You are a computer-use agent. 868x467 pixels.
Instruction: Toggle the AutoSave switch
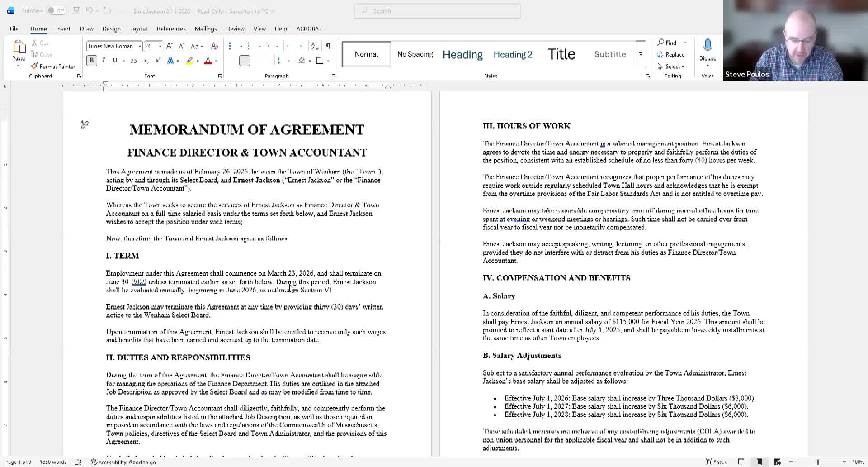click(57, 11)
